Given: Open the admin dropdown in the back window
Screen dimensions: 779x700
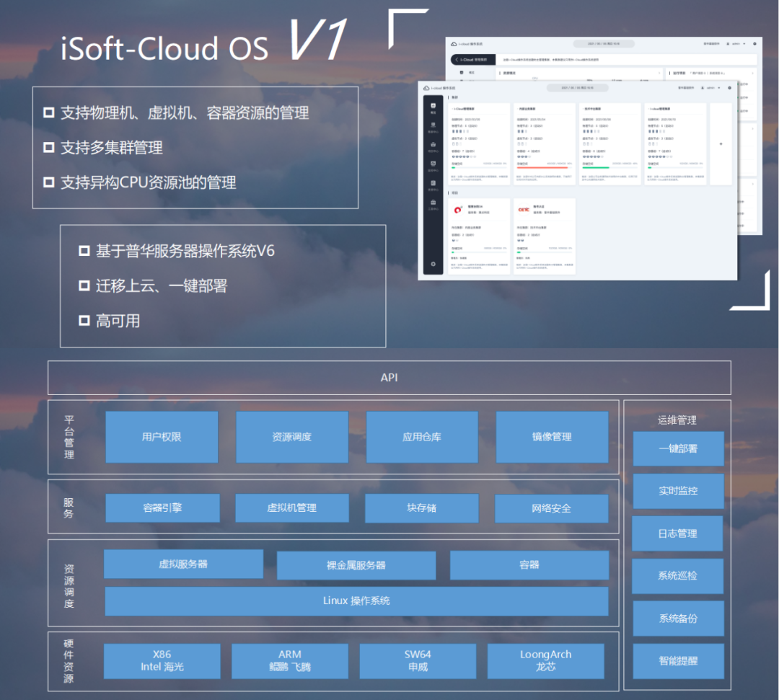Looking at the screenshot, I should pos(736,44).
